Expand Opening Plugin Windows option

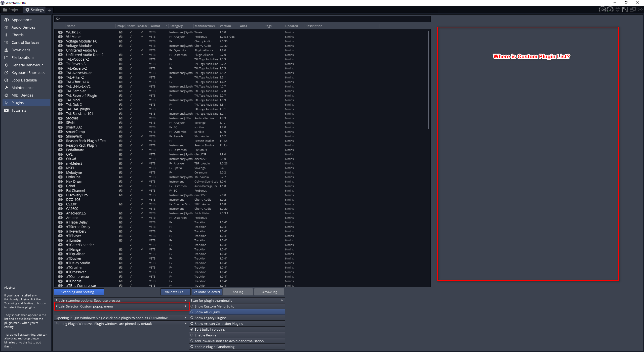(x=121, y=318)
